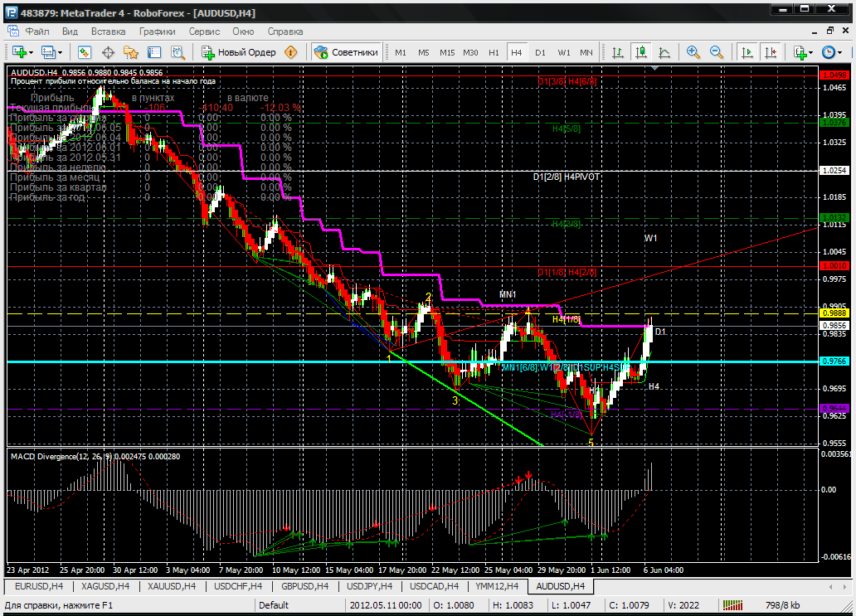Click the cyan 0.9766 price label

(x=834, y=361)
